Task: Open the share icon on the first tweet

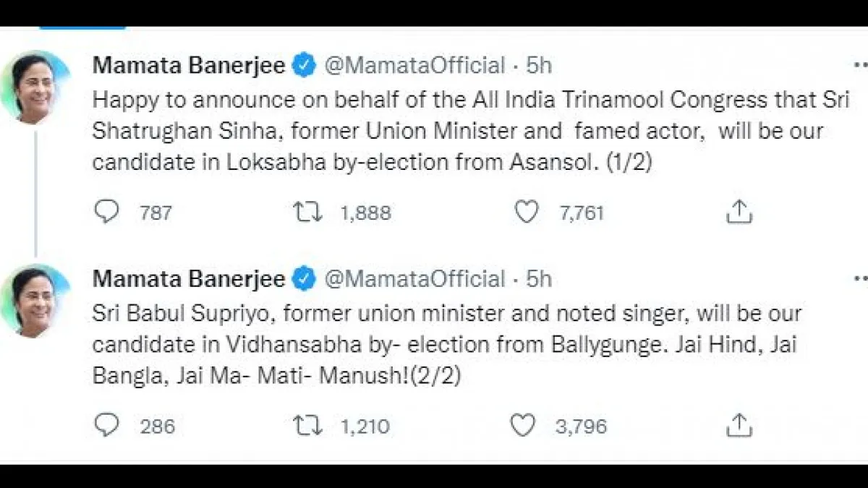Action: (x=739, y=211)
